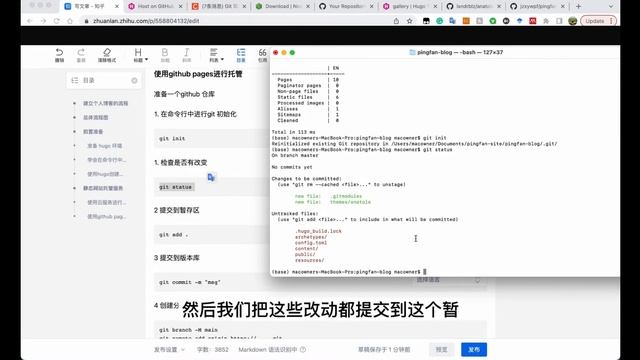Viewport: 640px width, 360px height.
Task: Click 'config.toml' in Terminal untracked files
Action: pos(311,243)
